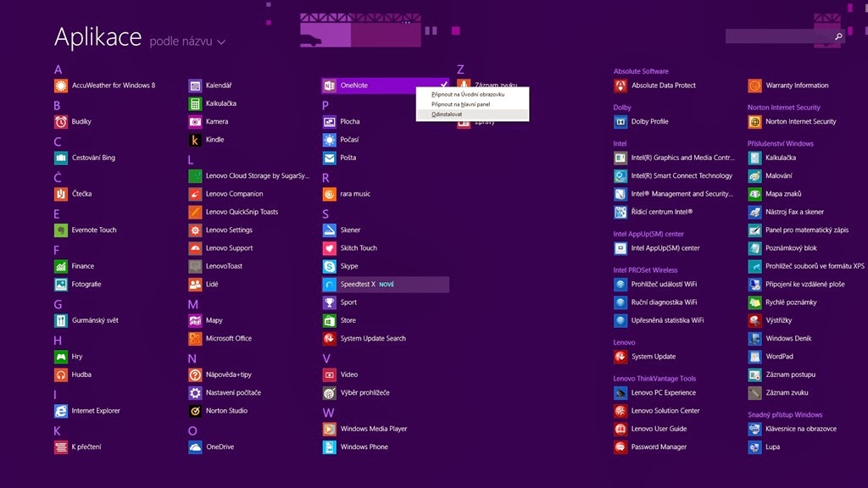Viewport: 868px width, 488px height.
Task: Open the AccuWeather for Windows 8 app icon
Action: (61, 86)
